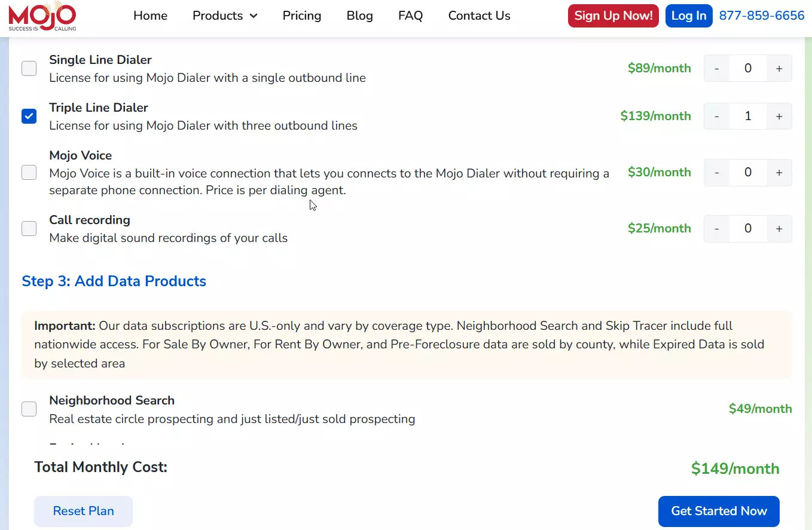Viewport: 812px width, 530px height.
Task: Click the Mojo Voice quantity field
Action: coord(748,173)
